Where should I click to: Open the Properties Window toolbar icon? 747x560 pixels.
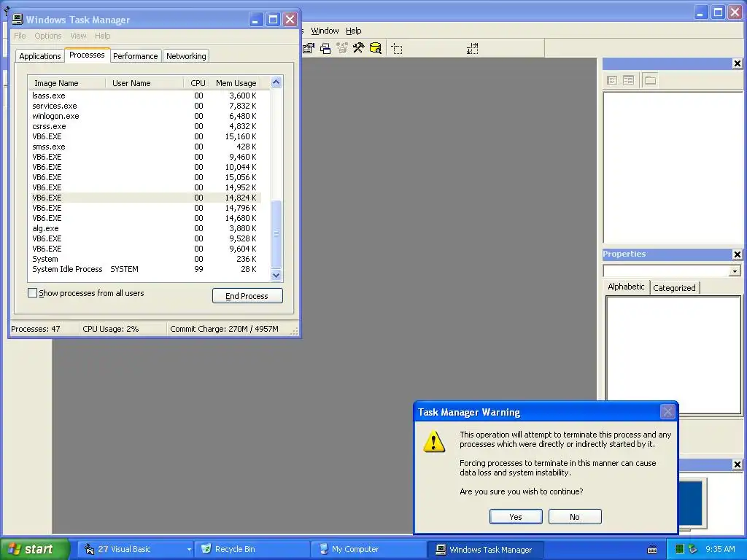pyautogui.click(x=309, y=48)
